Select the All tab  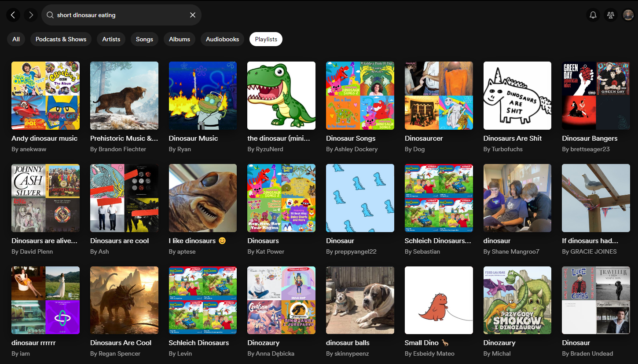pyautogui.click(x=16, y=39)
